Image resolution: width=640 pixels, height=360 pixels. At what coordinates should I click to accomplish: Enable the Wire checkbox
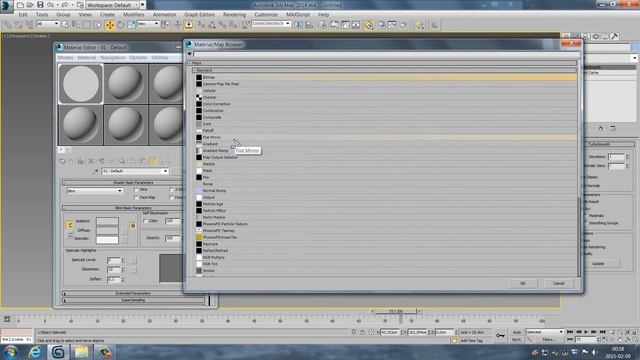pyautogui.click(x=136, y=190)
